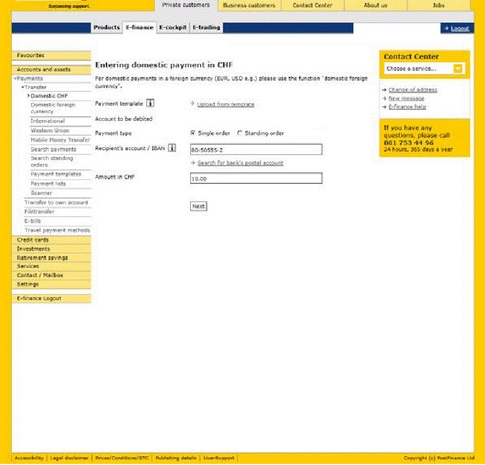Switch to the E-cockpit tab

click(x=173, y=28)
